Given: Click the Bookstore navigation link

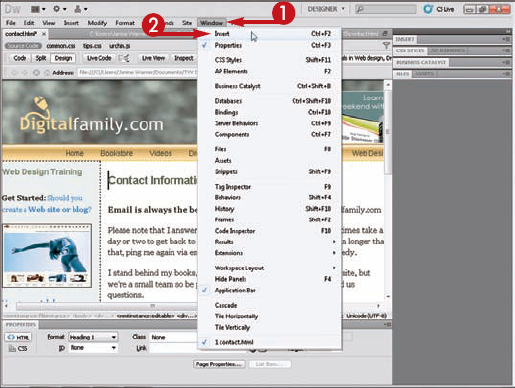Looking at the screenshot, I should (x=116, y=153).
